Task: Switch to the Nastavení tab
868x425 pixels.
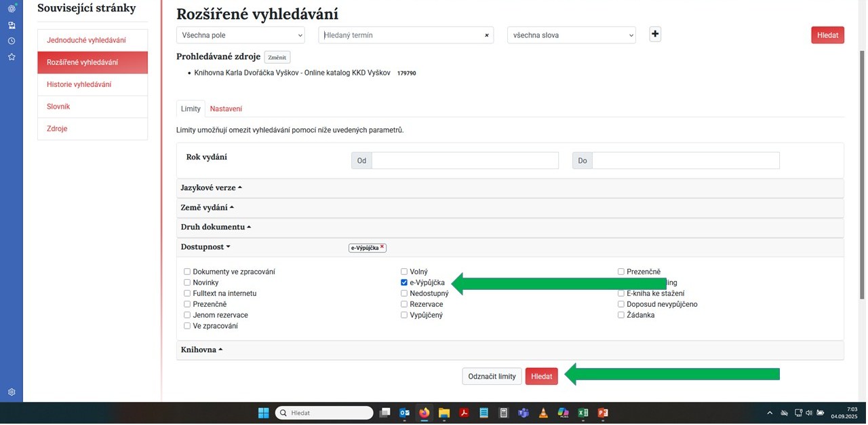Action: (226, 109)
